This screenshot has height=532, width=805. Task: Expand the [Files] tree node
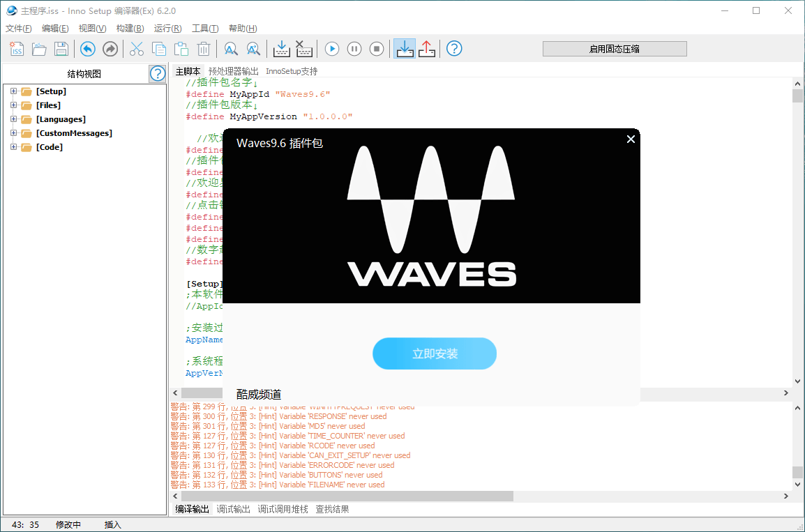coord(13,105)
